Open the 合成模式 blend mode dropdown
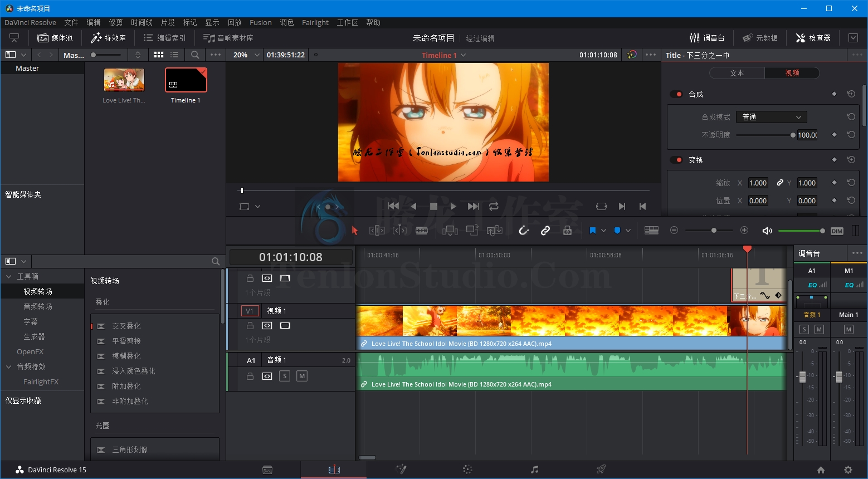868x479 pixels. [771, 117]
